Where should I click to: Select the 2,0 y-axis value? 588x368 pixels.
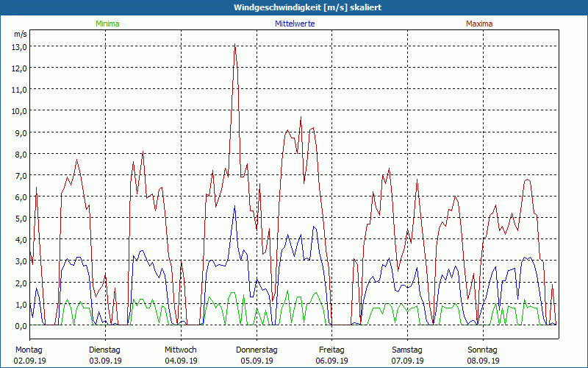click(x=22, y=283)
